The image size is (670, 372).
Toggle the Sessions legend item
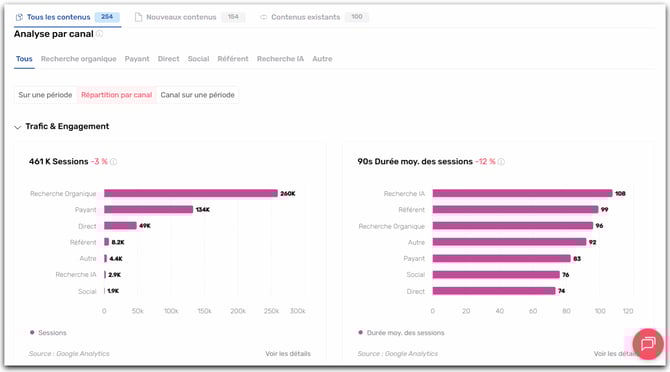click(x=48, y=333)
